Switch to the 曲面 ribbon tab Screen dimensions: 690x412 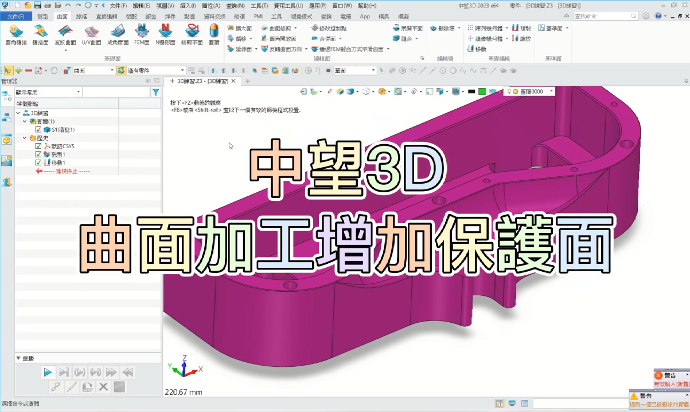63,17
